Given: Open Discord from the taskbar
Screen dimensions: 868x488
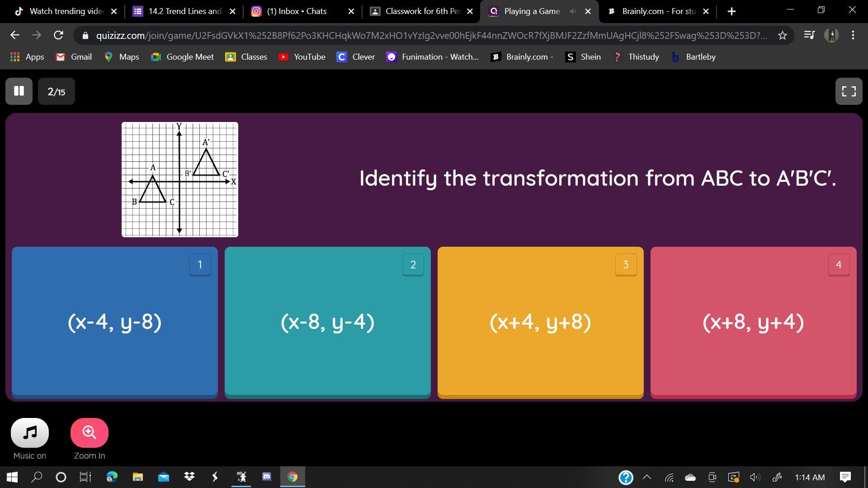Looking at the screenshot, I should click(267, 477).
